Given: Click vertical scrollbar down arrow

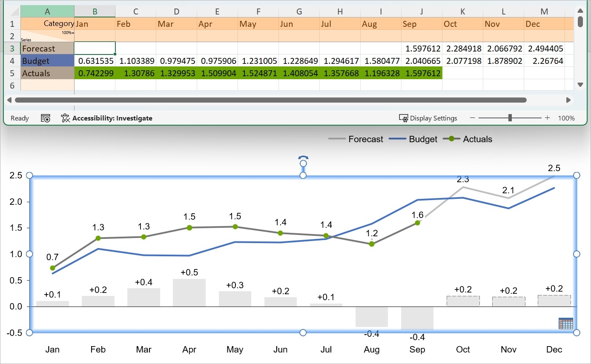Looking at the screenshot, I should 580,85.
